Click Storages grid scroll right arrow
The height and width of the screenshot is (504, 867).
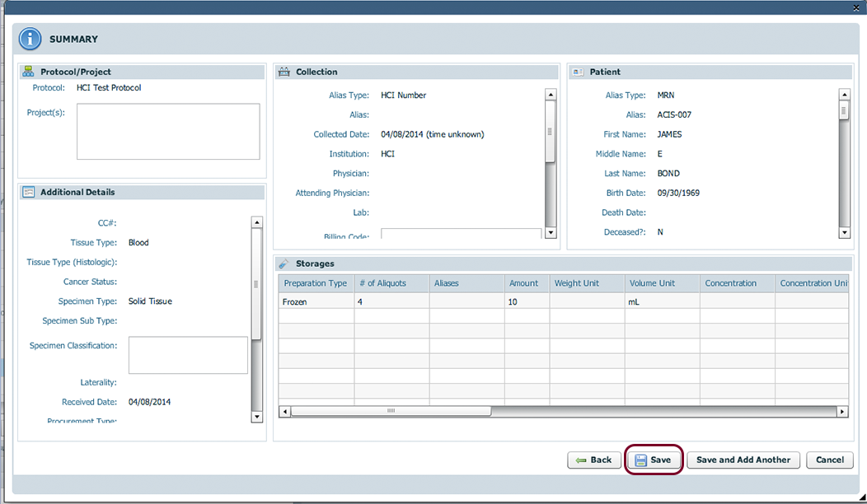coord(842,411)
